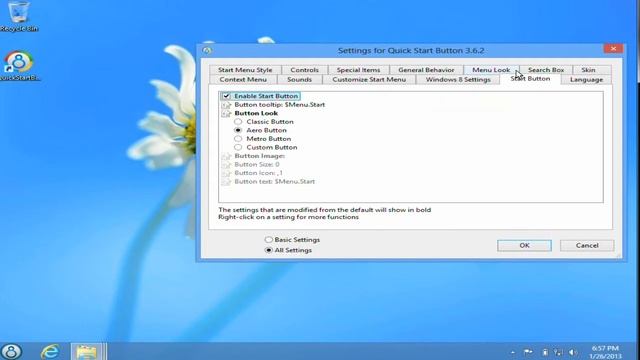Click the Button text: $Menu.Start setting
This screenshot has width=640, height=360.
[274, 182]
